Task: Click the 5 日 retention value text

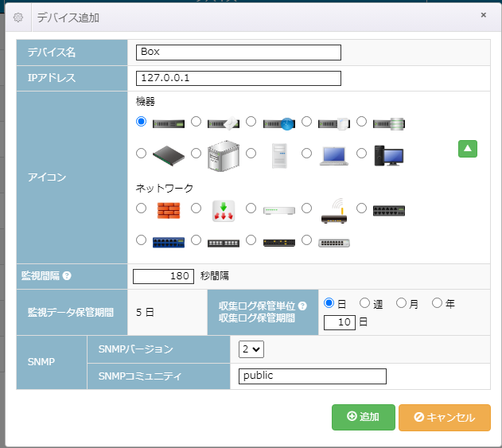Action: coord(145,312)
